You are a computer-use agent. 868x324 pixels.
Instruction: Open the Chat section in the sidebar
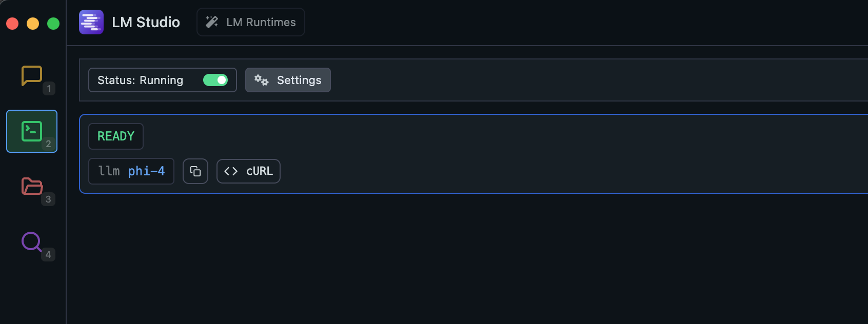tap(32, 76)
